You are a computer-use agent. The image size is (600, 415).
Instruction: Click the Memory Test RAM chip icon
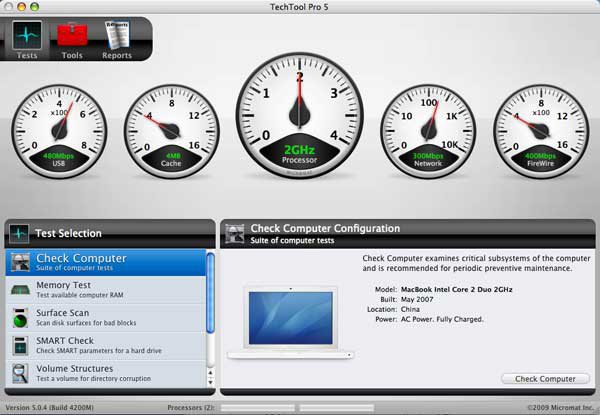coord(21,290)
